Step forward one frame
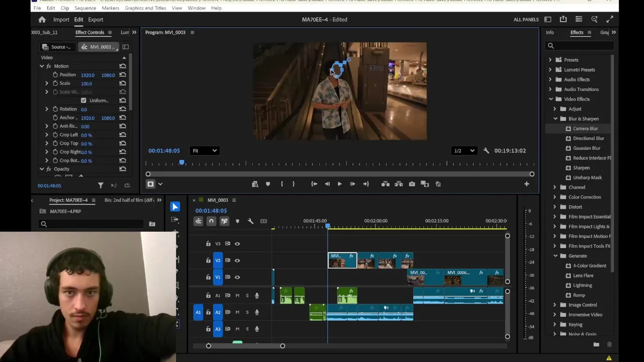644x362 pixels. tap(353, 184)
